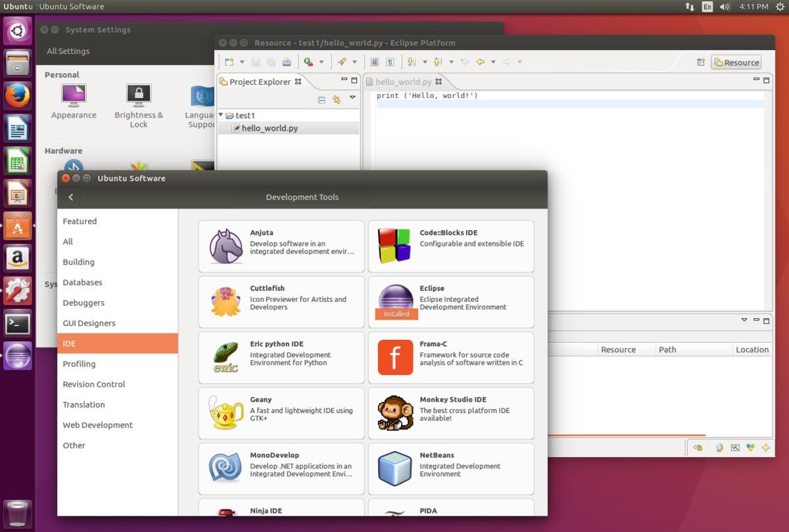The image size is (789, 532).
Task: Collapse the test1 project tree node
Action: click(221, 115)
